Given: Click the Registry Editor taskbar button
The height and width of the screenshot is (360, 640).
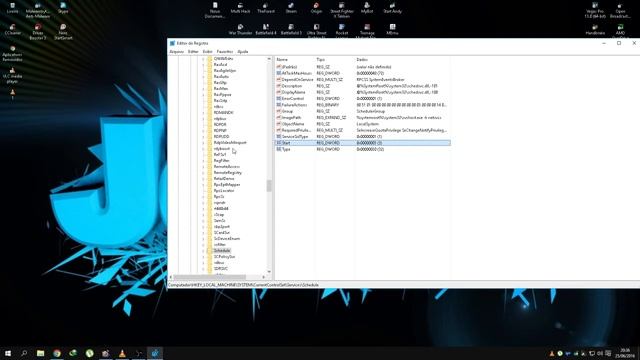Looking at the screenshot, I should click(x=155, y=353).
